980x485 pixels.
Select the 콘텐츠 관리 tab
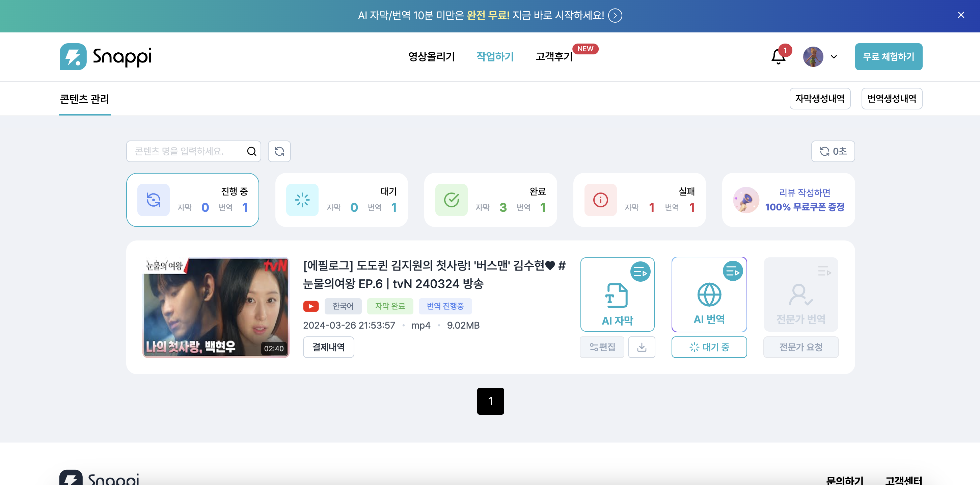click(84, 99)
